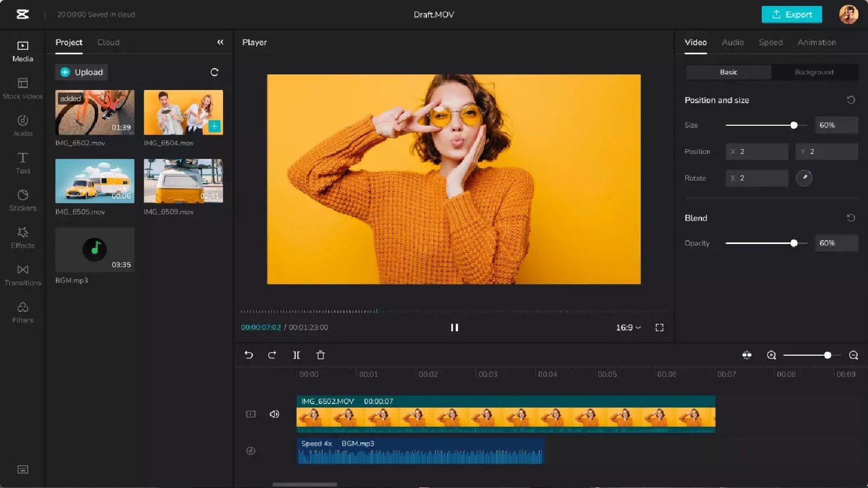
Task: Click the Upload button
Action: point(81,72)
